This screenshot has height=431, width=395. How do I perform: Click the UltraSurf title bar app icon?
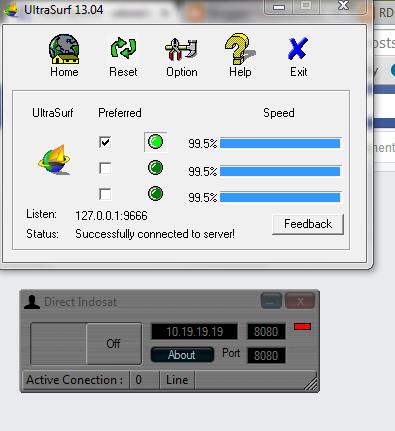[x=11, y=9]
